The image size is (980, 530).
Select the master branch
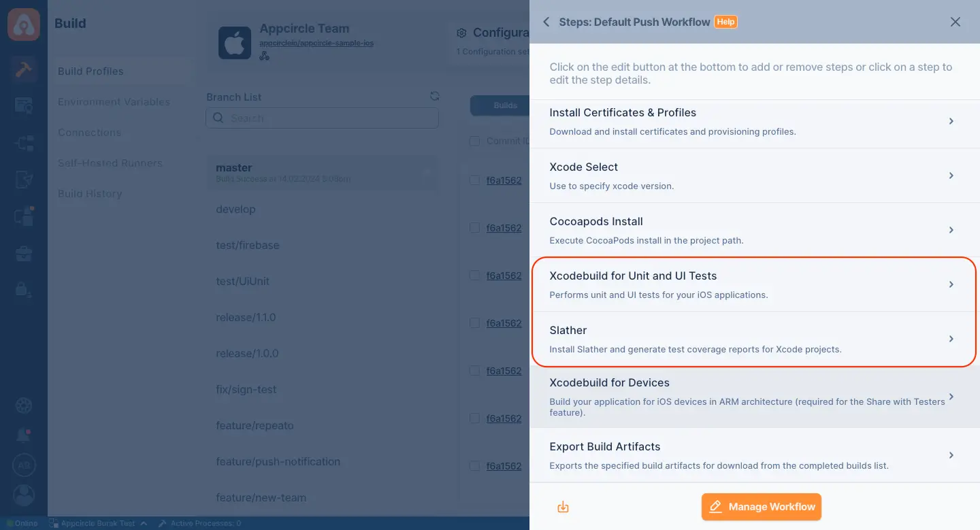tap(322, 173)
